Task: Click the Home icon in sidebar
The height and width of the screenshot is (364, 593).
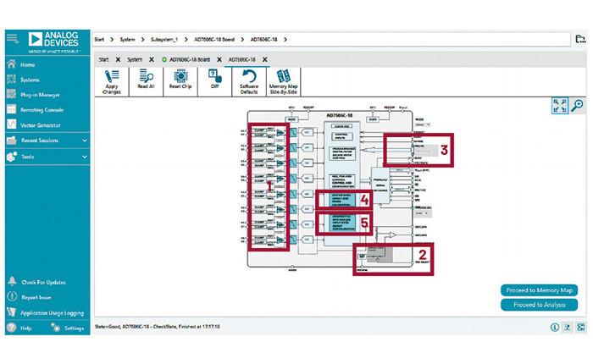Action: click(11, 64)
